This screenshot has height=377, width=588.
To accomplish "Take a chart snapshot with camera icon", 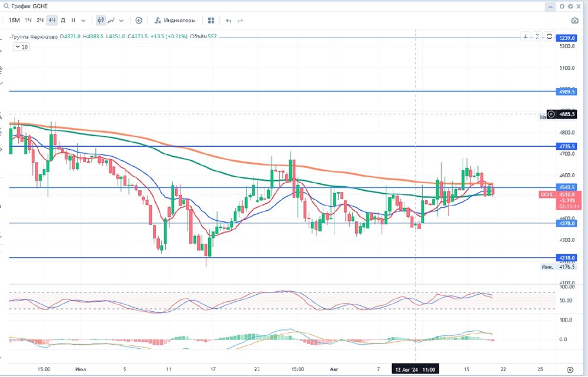I will [x=574, y=21].
